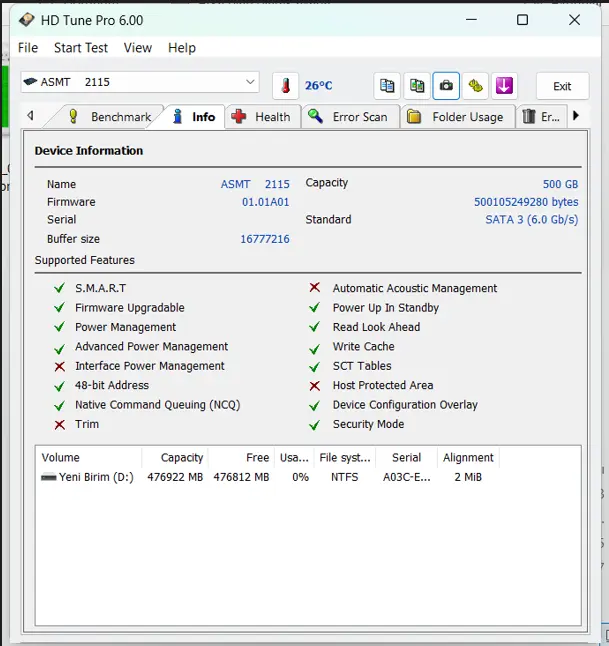Image resolution: width=609 pixels, height=646 pixels.
Task: Click the 500 GB capacity value
Action: 560,184
